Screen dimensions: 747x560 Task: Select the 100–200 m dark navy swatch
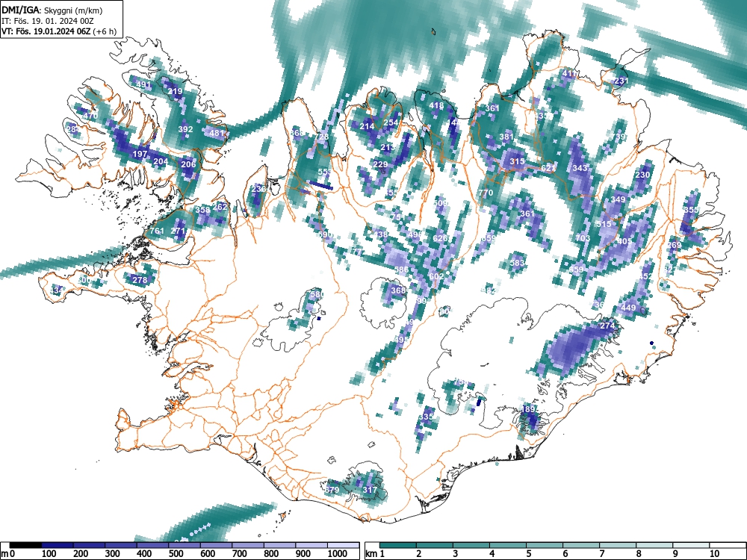click(58, 545)
